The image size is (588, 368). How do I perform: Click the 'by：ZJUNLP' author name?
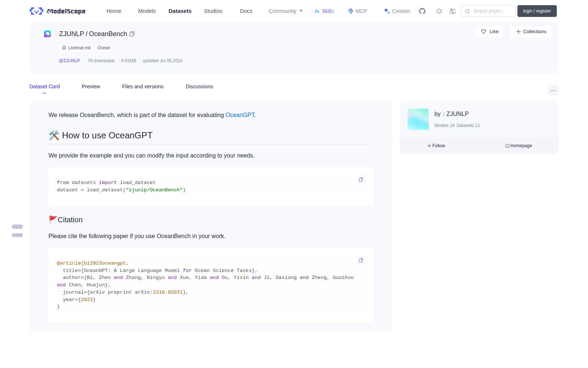coord(451,114)
